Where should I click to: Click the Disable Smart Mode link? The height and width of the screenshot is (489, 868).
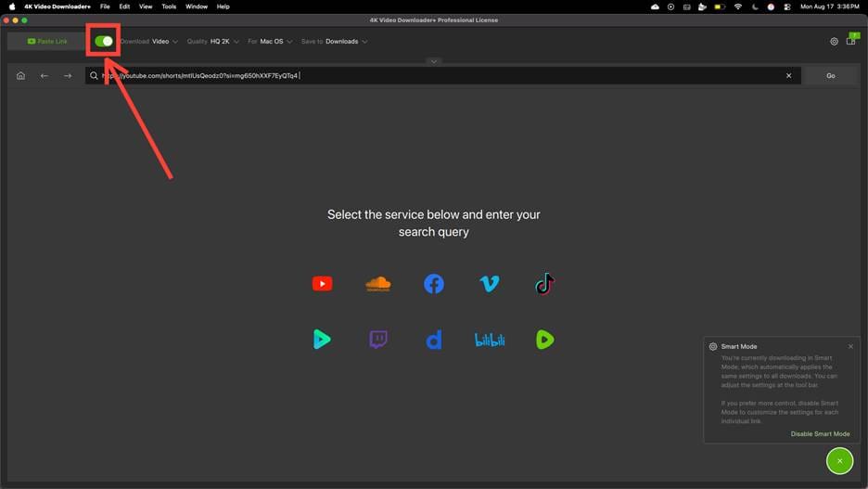tap(820, 433)
